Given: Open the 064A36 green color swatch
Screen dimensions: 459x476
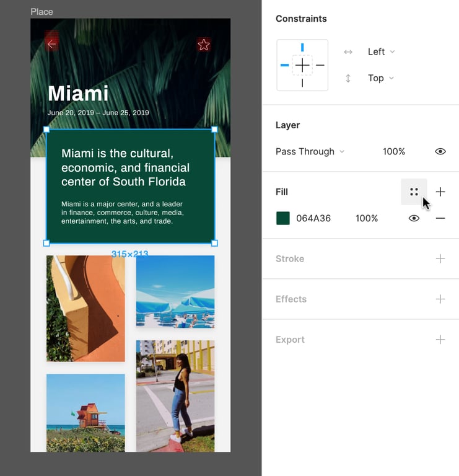Looking at the screenshot, I should (282, 218).
